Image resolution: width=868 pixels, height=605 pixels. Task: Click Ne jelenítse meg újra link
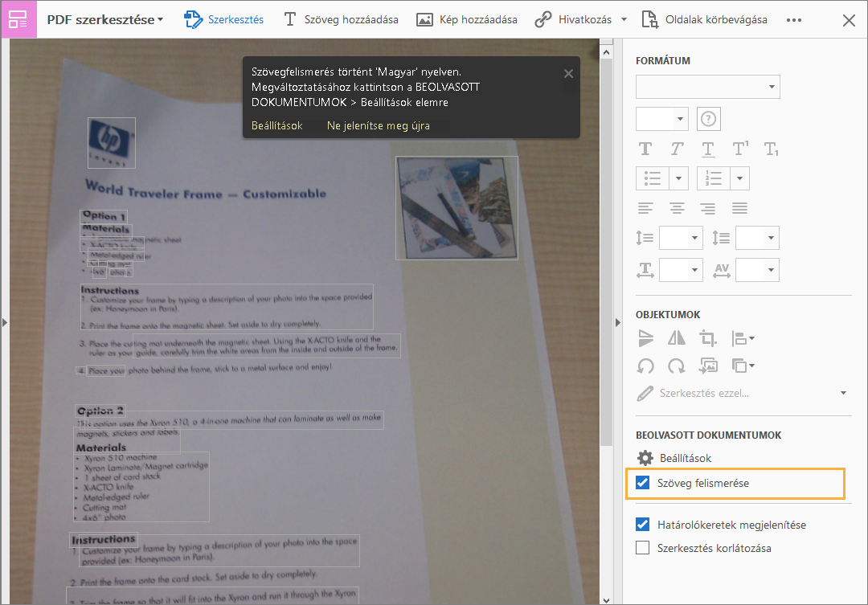(x=378, y=125)
